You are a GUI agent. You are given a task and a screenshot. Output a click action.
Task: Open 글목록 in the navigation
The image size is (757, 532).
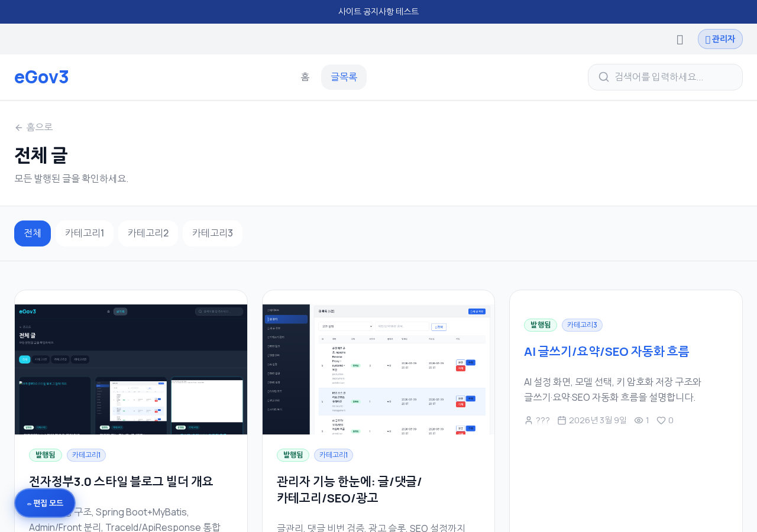(344, 77)
